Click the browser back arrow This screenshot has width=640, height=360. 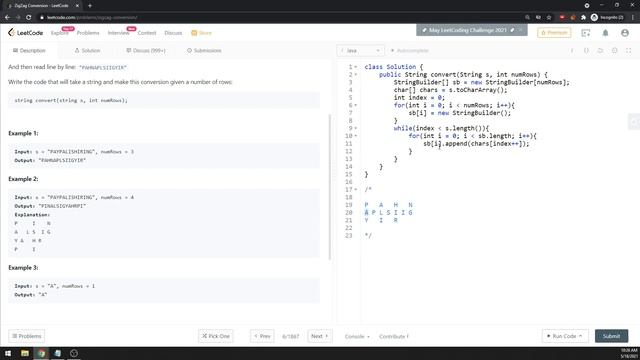(7, 18)
